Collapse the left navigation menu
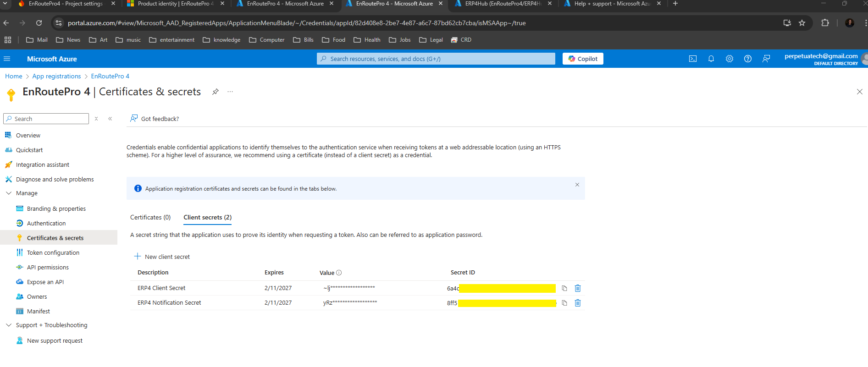The height and width of the screenshot is (367, 868). [x=110, y=119]
